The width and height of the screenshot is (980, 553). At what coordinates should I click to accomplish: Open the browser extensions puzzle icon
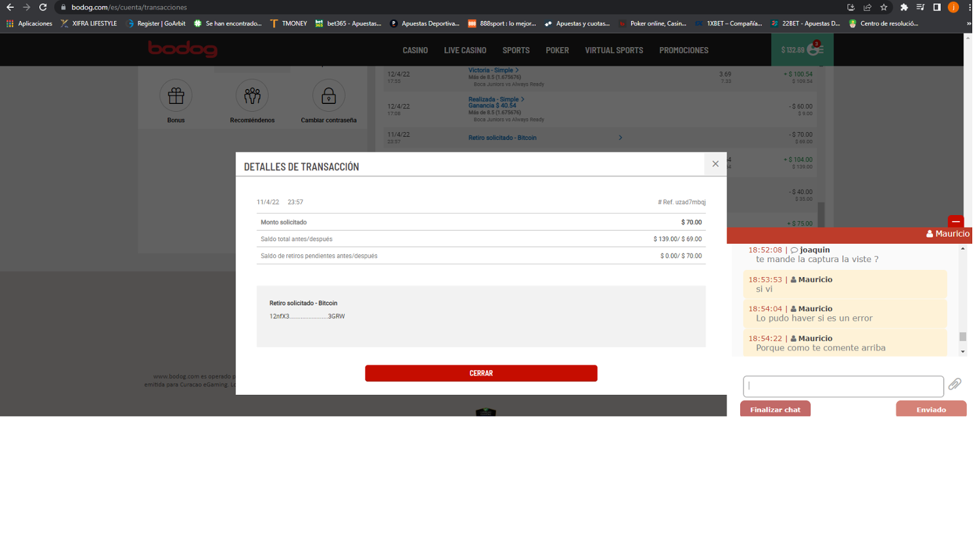pos(904,7)
